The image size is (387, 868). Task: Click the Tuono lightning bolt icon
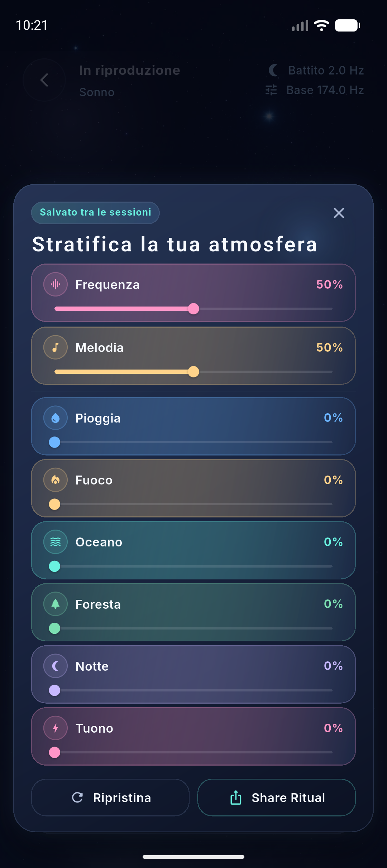click(x=55, y=728)
